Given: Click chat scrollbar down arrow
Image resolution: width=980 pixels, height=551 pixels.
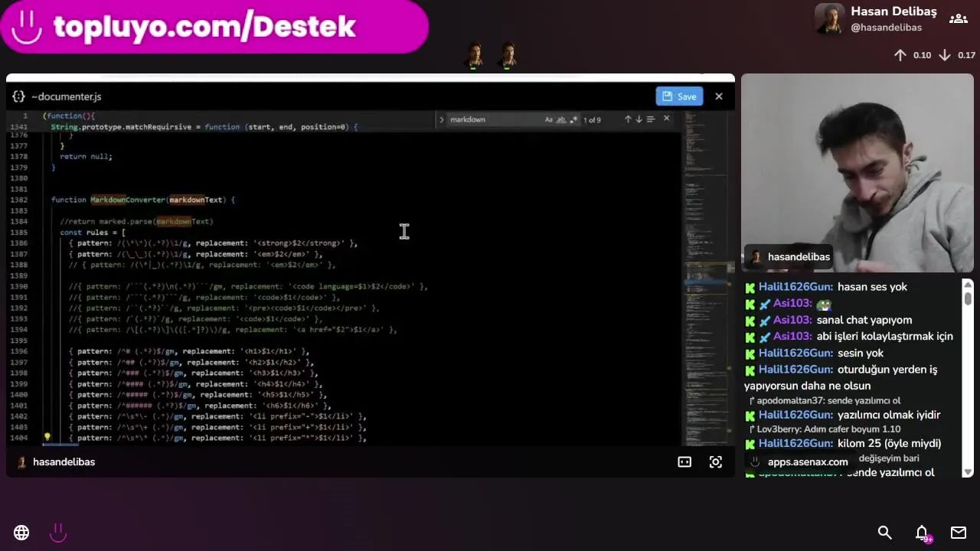Looking at the screenshot, I should click(x=968, y=471).
